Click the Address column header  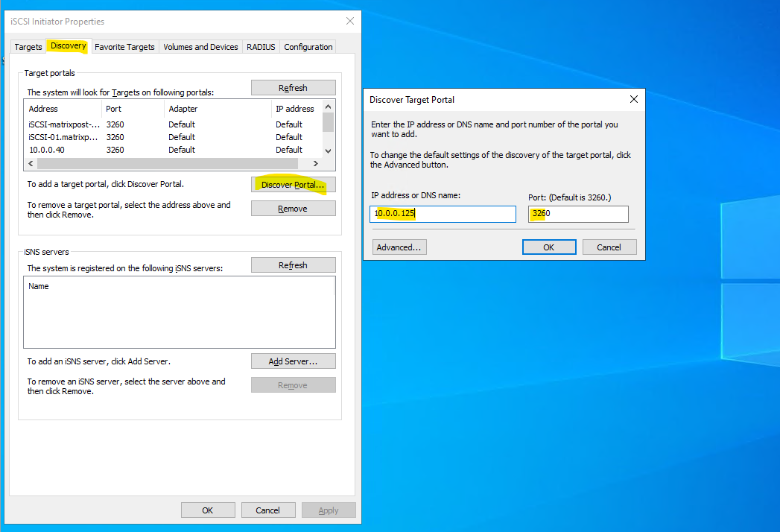43,109
